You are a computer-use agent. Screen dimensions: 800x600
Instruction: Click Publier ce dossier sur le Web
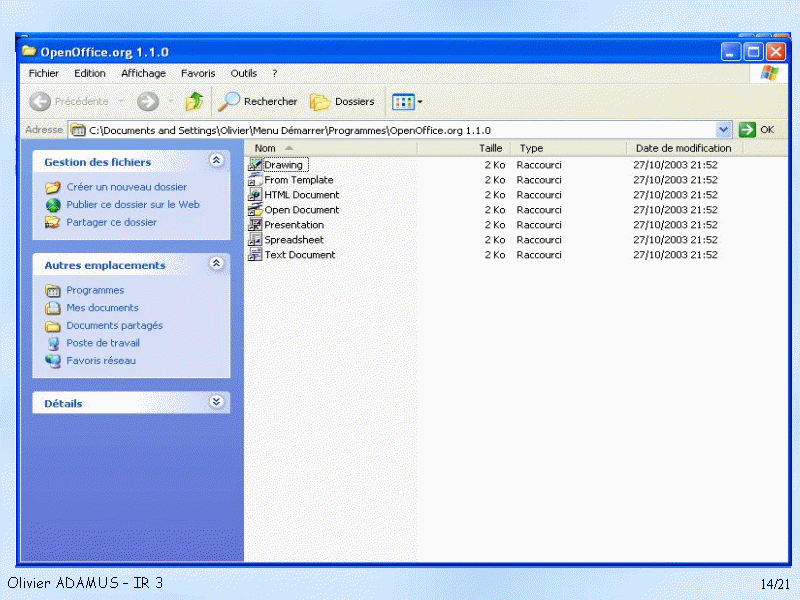[x=133, y=205]
